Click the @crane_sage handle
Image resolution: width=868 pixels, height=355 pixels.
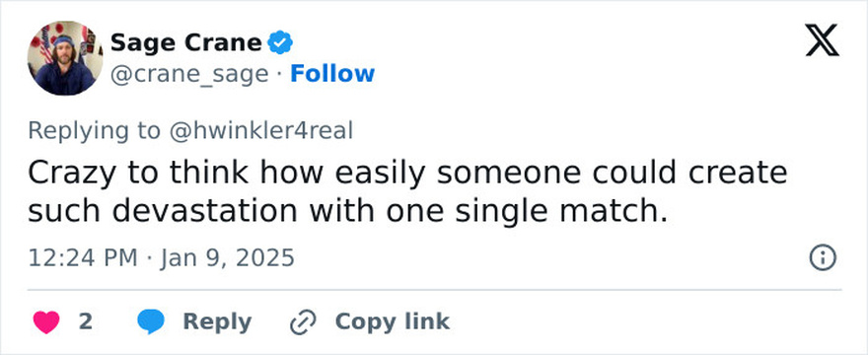[x=189, y=74]
